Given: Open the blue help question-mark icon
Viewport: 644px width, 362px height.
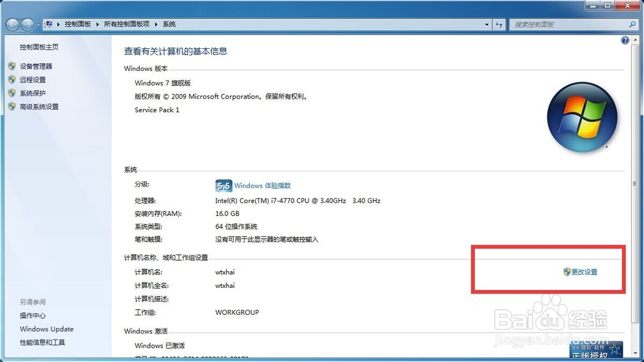Looking at the screenshot, I should point(625,41).
